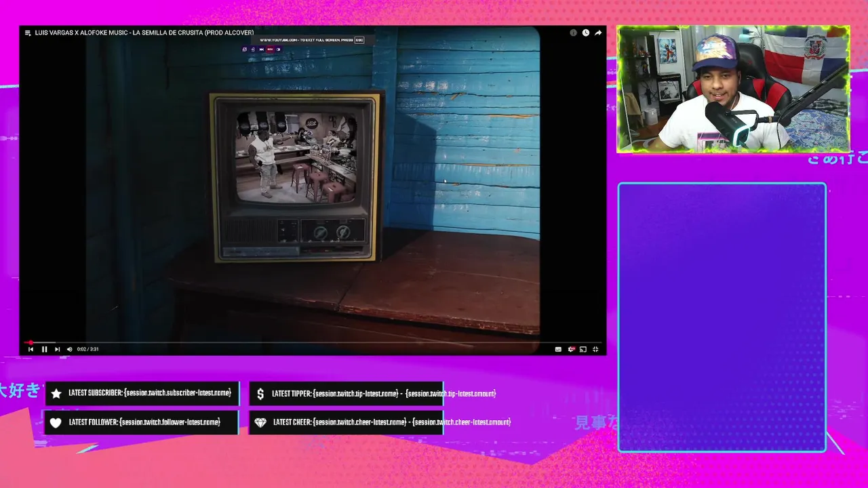Click the skip-forward icon in overlay toolbar

[x=261, y=49]
